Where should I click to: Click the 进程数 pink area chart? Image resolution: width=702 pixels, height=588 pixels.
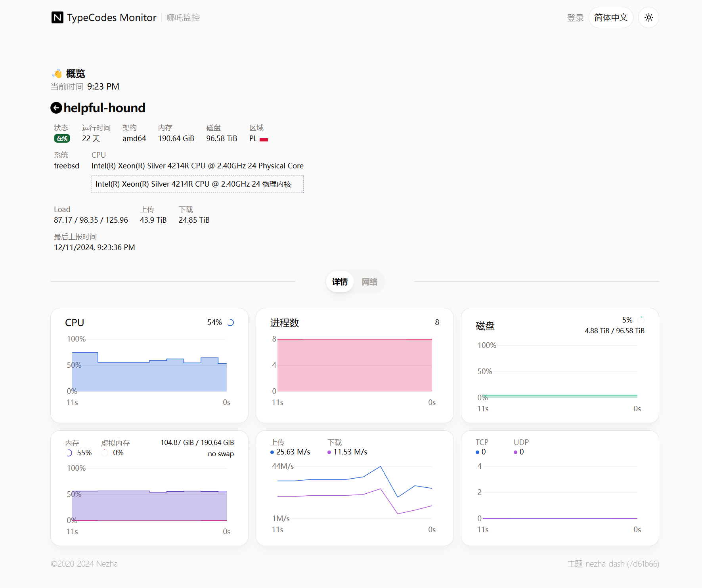354,365
